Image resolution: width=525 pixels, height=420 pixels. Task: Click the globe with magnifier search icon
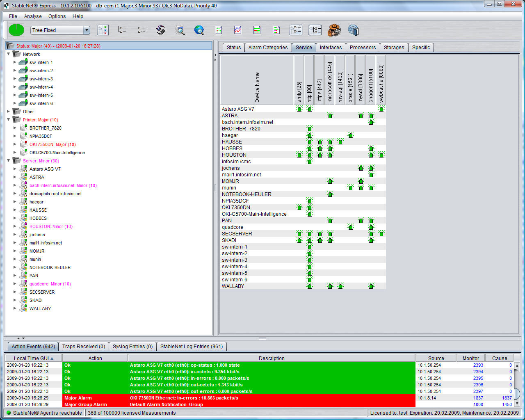click(x=199, y=30)
